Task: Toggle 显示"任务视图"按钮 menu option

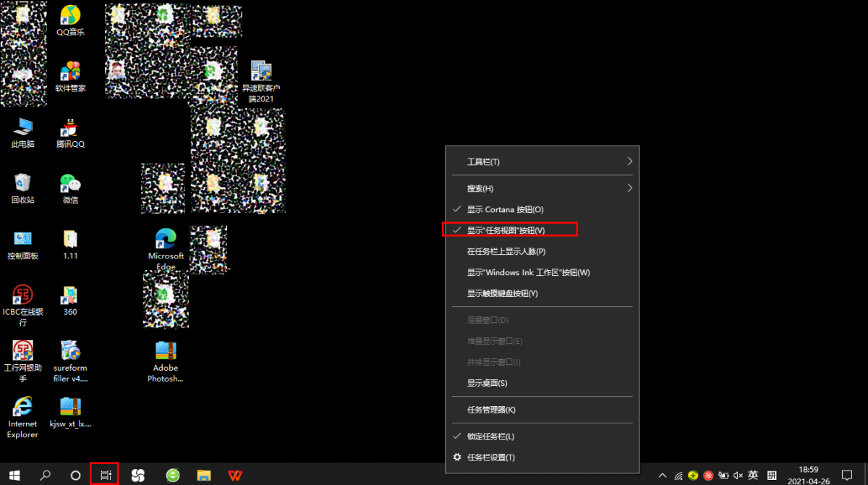Action: 506,230
